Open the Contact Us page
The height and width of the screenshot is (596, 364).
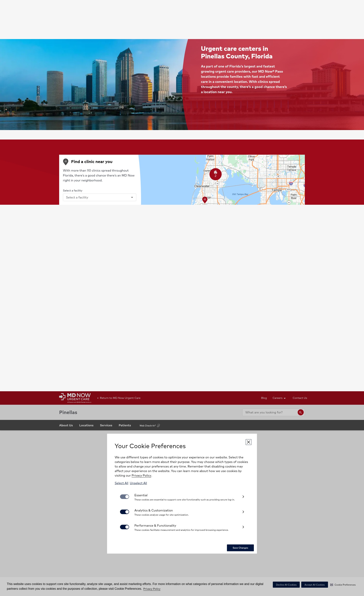coord(300,398)
